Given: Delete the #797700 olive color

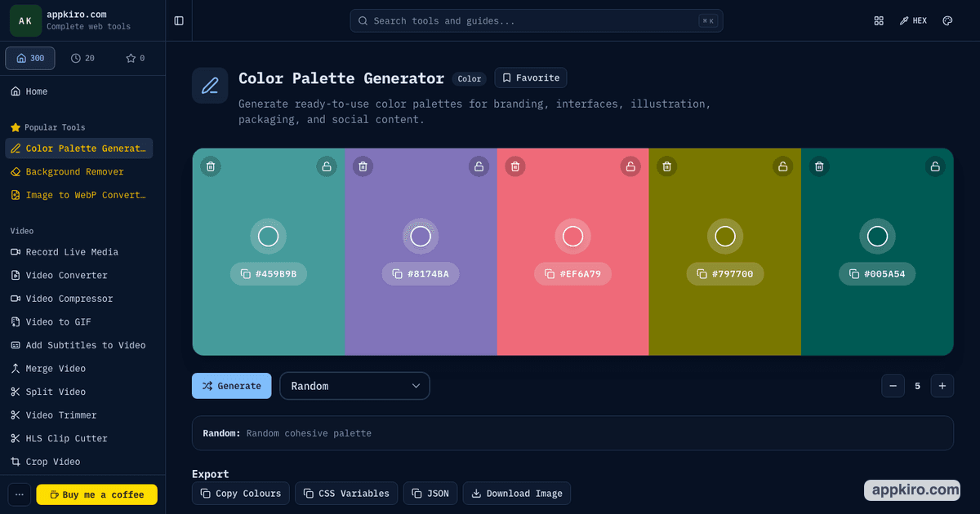Looking at the screenshot, I should tap(666, 166).
